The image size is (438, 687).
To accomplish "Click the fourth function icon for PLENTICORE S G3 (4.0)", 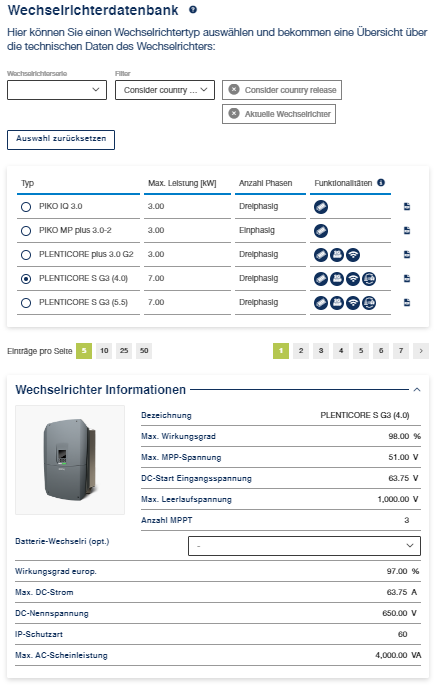I will point(369,279).
